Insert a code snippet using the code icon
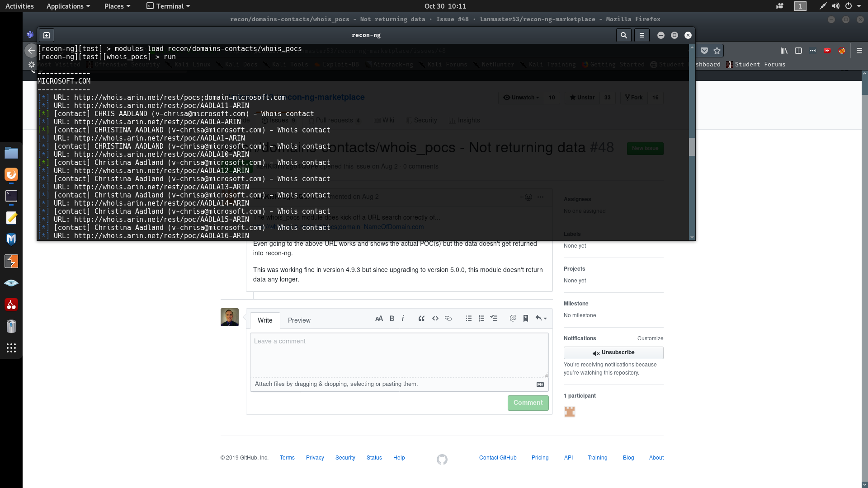 (x=435, y=319)
